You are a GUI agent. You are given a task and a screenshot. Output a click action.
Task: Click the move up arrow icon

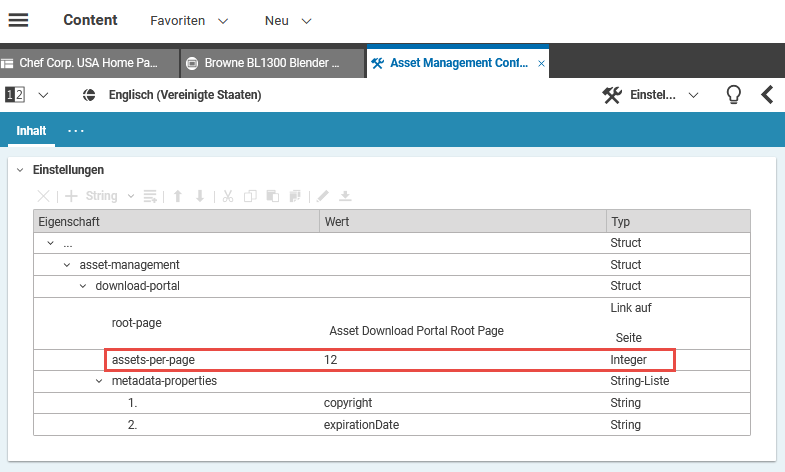coord(178,196)
